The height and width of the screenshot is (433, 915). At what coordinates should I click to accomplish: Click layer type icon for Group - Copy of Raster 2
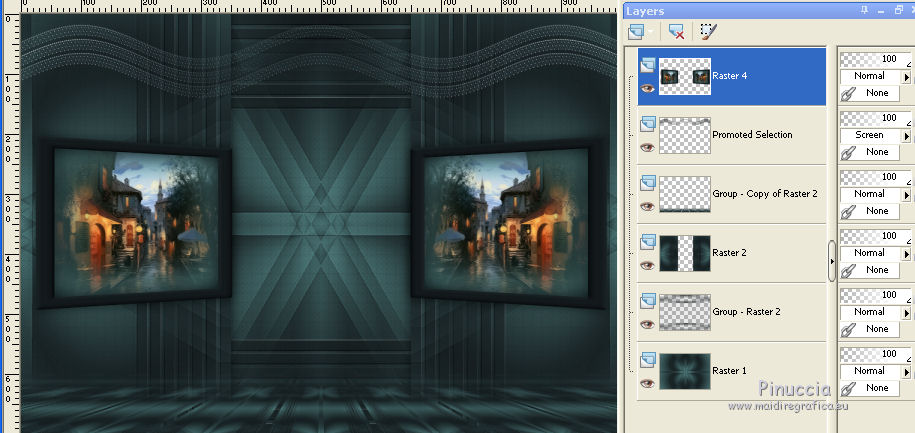tap(648, 183)
